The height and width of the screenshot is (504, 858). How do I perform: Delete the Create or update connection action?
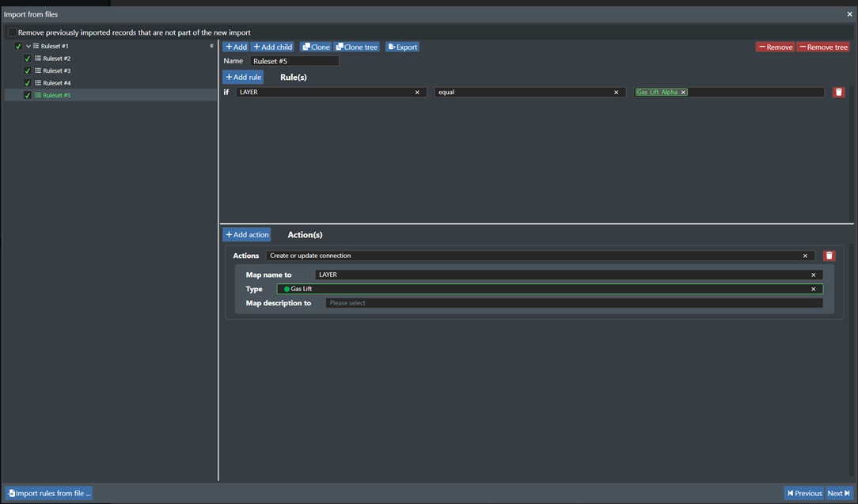pyautogui.click(x=829, y=256)
